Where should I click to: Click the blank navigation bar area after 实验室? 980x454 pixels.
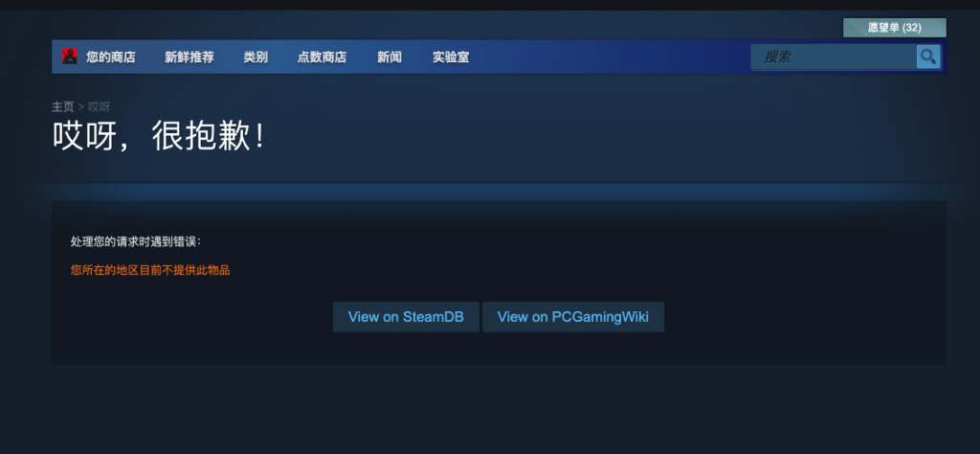tap(610, 57)
